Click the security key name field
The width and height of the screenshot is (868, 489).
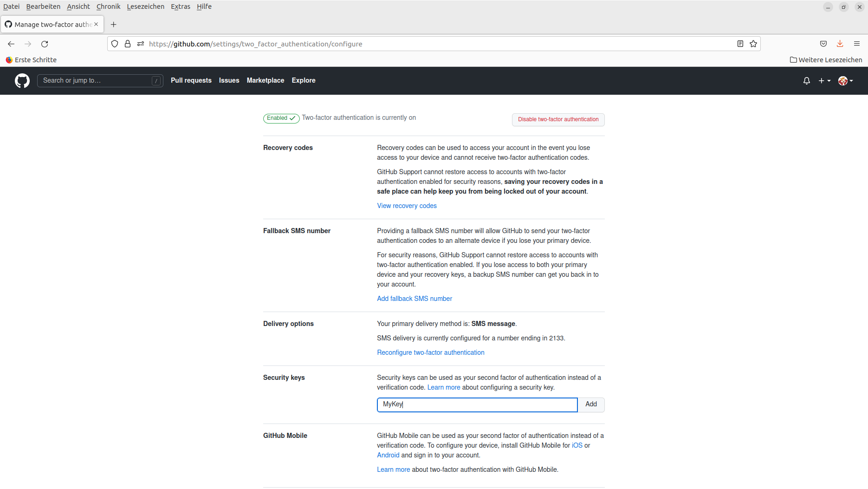(477, 405)
